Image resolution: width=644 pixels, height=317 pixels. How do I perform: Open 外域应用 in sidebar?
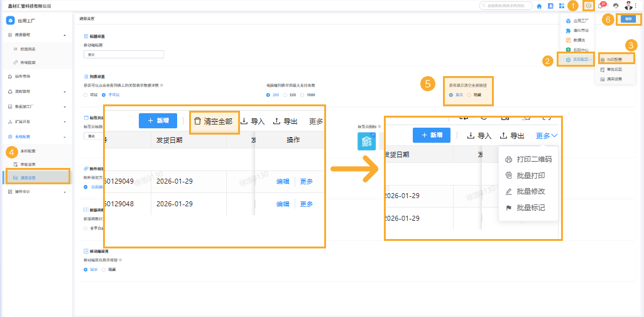[x=28, y=62]
